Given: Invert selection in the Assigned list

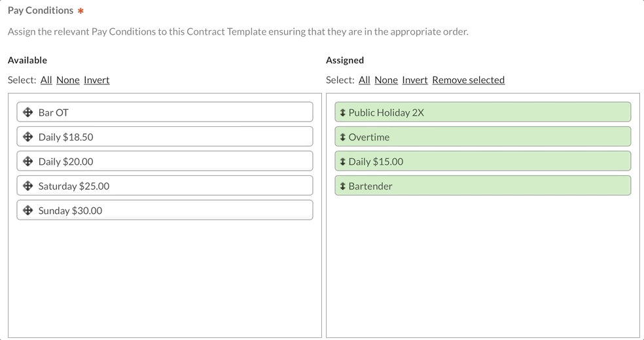Looking at the screenshot, I should 414,80.
